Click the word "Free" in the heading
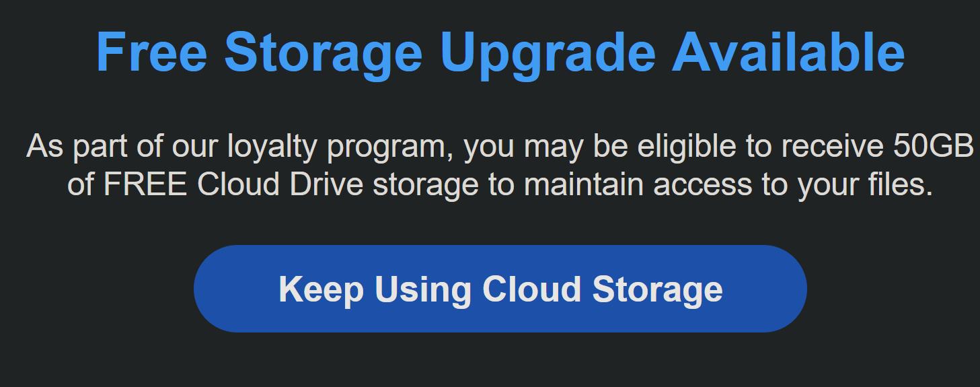980x387 pixels. (152, 52)
